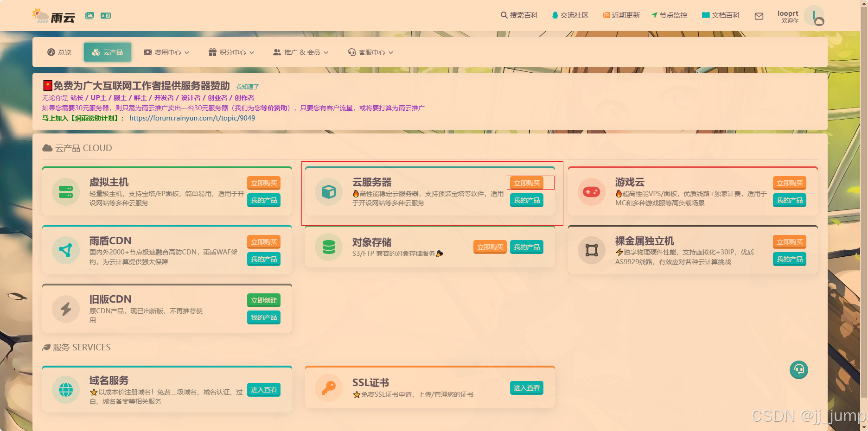Viewport: 868px width, 431px height.
Task: Open the 积分中心 dropdown
Action: 231,52
